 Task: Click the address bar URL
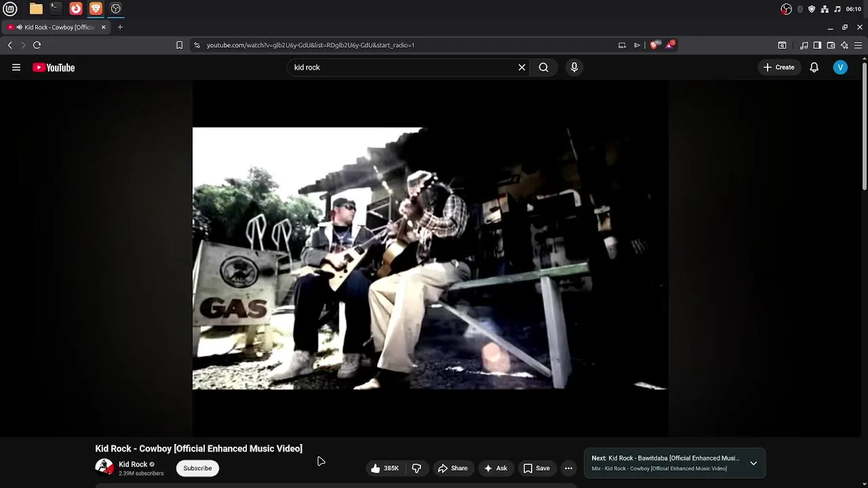coord(311,45)
